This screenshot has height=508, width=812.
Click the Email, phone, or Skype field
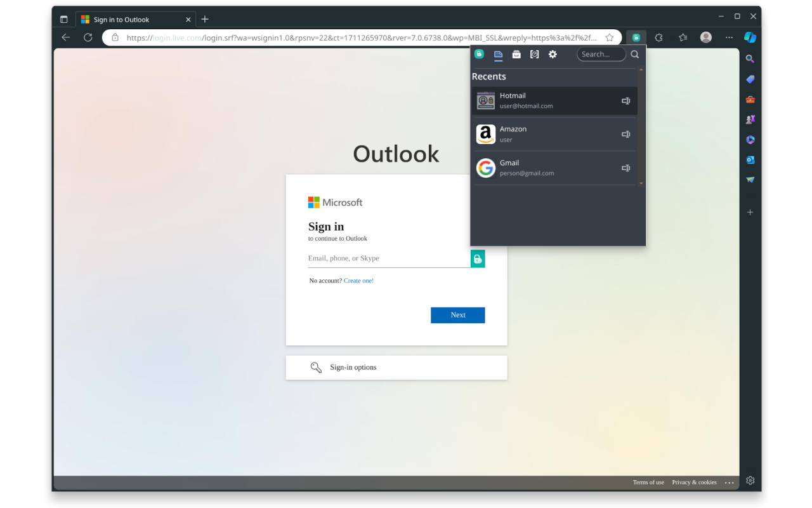(389, 258)
